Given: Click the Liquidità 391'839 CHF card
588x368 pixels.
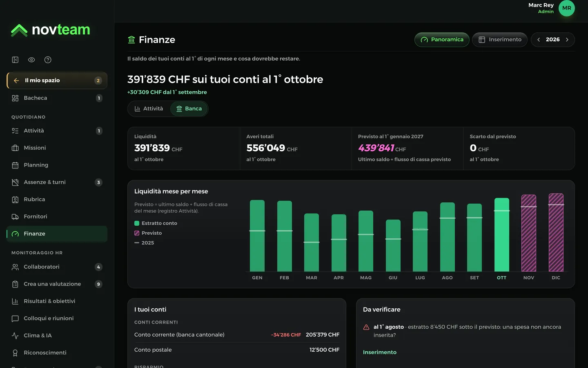Looking at the screenshot, I should [x=184, y=148].
